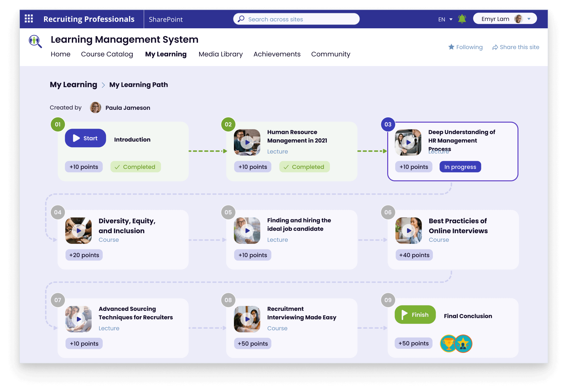Open the Emyr Lam user menu

pyautogui.click(x=505, y=19)
